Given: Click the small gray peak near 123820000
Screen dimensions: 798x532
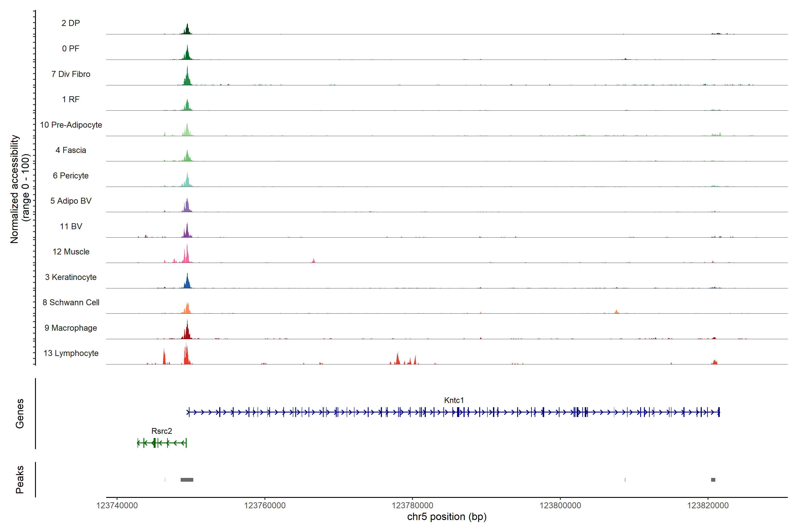Looking at the screenshot, I should tap(713, 480).
